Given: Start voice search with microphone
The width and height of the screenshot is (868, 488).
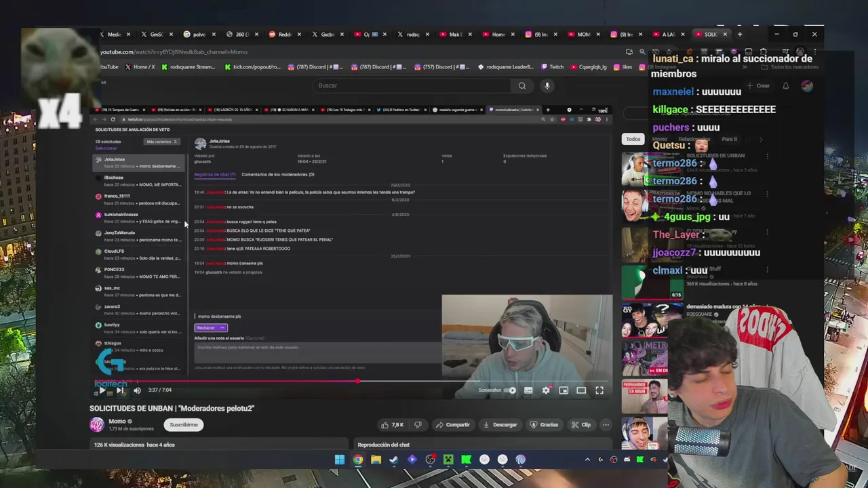Looking at the screenshot, I should [x=547, y=85].
